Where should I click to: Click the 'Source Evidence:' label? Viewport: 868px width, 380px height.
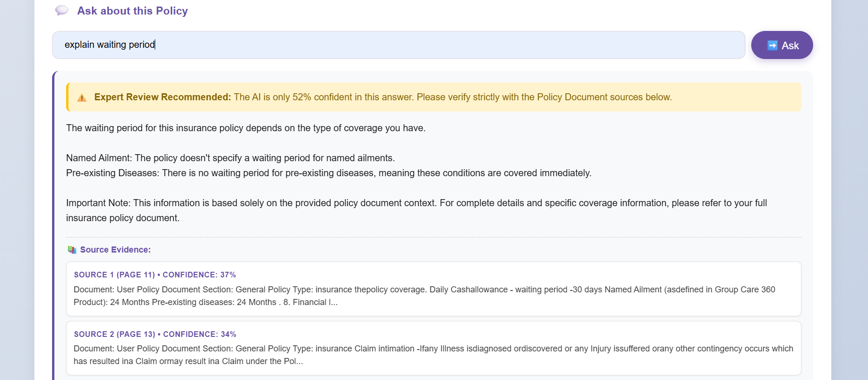(x=115, y=250)
